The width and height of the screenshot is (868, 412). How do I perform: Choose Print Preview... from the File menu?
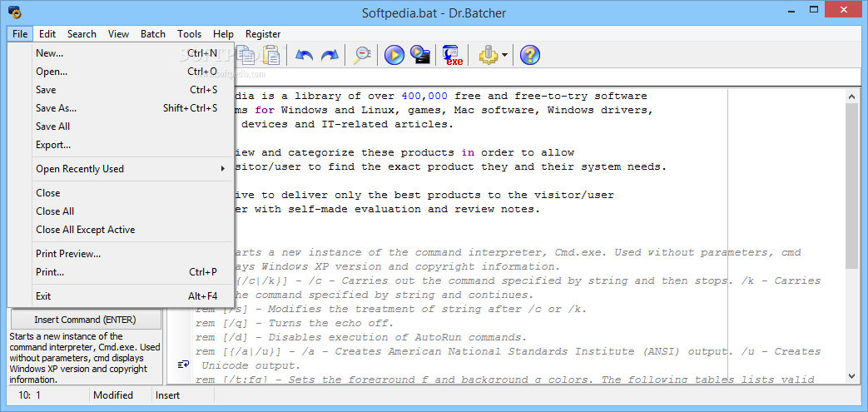(x=122, y=254)
